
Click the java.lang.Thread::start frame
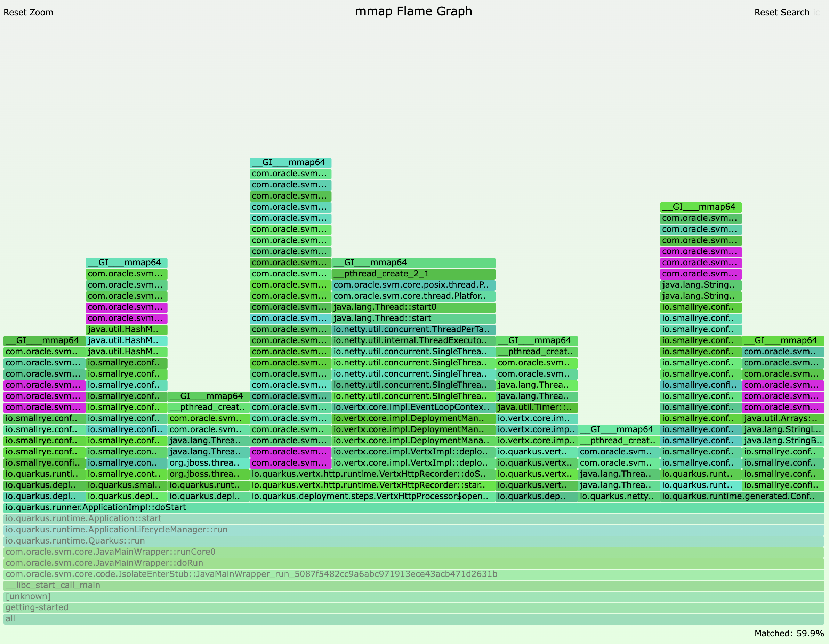point(413,319)
